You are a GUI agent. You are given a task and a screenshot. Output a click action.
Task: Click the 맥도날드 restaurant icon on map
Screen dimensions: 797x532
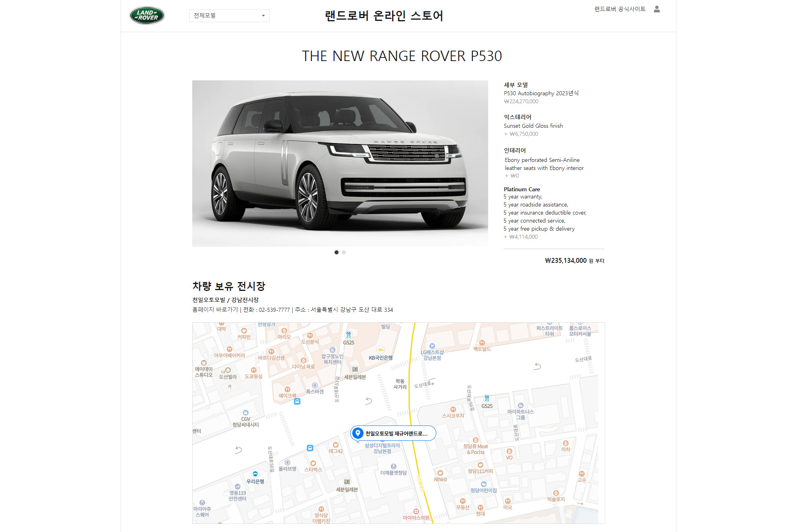click(x=482, y=343)
